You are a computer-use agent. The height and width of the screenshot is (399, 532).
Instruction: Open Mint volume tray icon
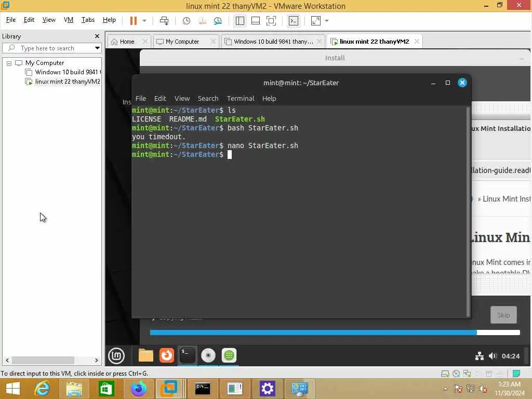click(x=493, y=356)
